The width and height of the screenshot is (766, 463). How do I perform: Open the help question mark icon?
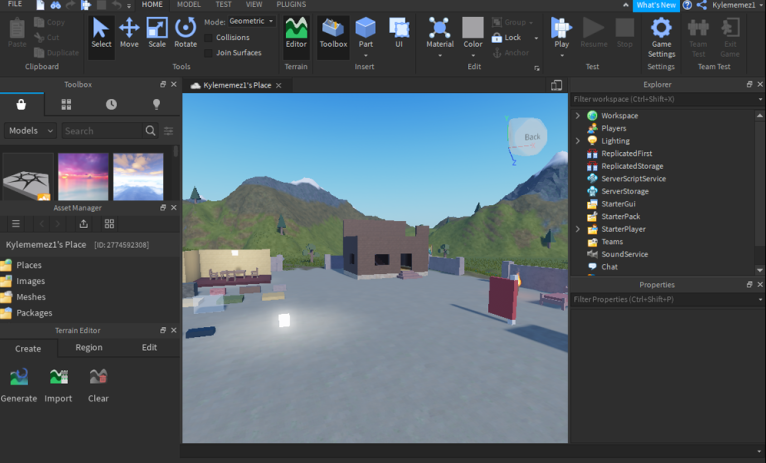(x=687, y=5)
